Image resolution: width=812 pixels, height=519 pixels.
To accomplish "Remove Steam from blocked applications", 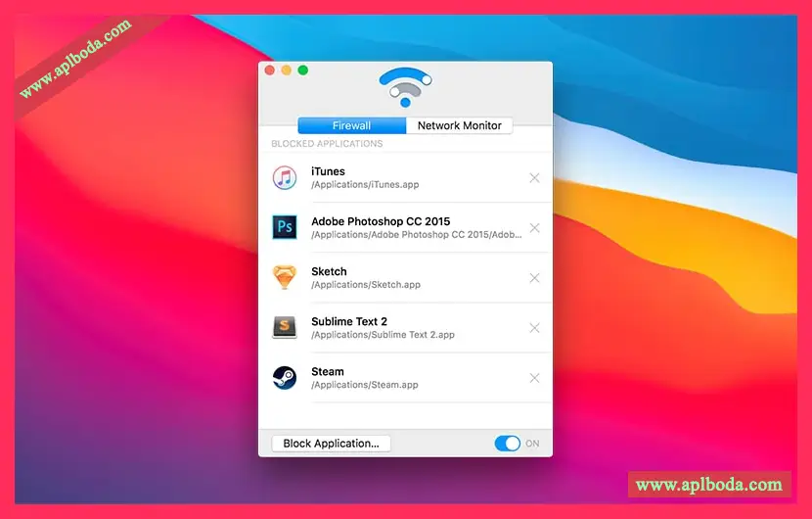I will tap(534, 378).
